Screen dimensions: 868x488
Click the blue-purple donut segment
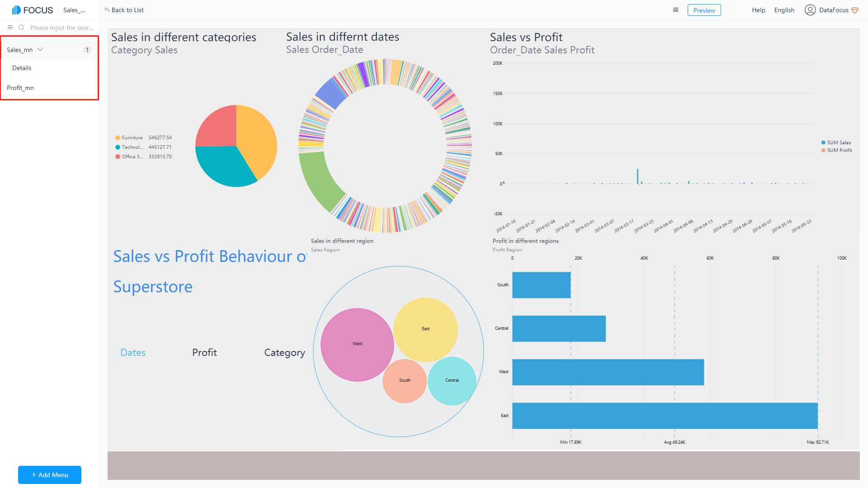331,93
